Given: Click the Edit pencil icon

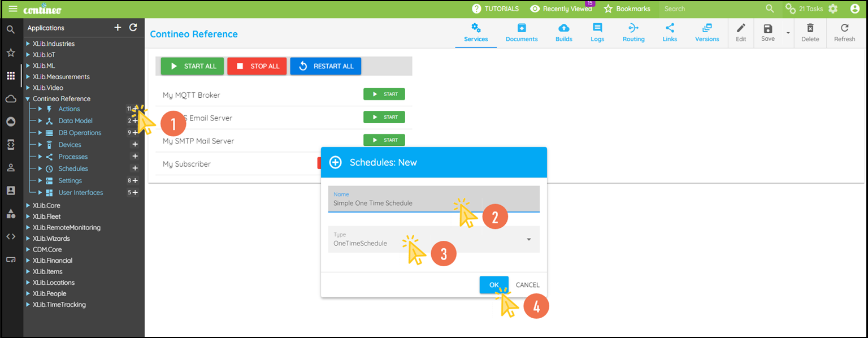Looking at the screenshot, I should 741,29.
